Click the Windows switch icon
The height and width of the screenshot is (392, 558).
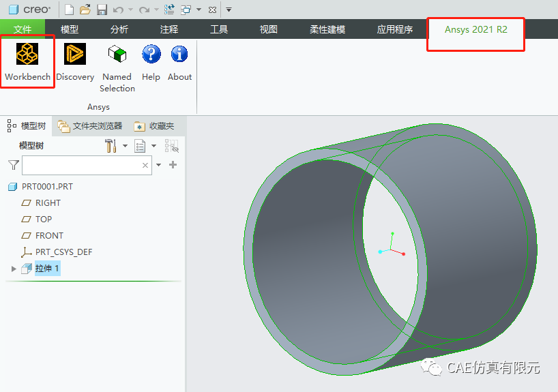coord(186,10)
